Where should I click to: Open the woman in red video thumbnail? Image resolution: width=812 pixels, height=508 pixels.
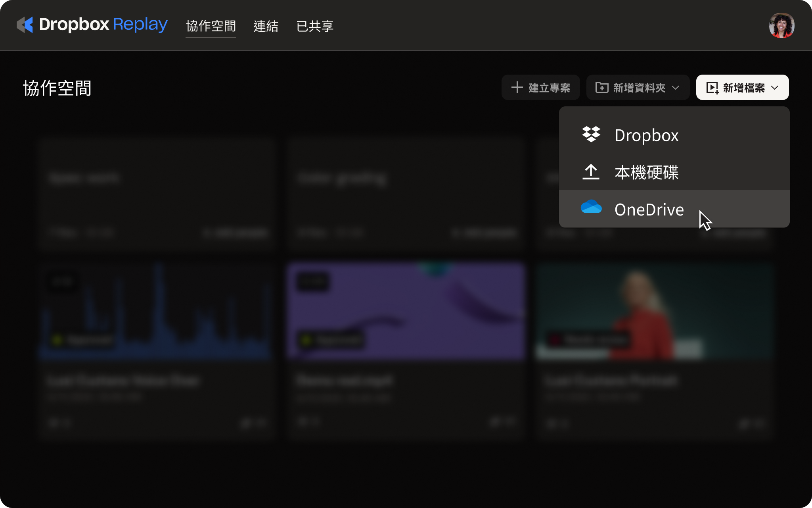pyautogui.click(x=655, y=311)
